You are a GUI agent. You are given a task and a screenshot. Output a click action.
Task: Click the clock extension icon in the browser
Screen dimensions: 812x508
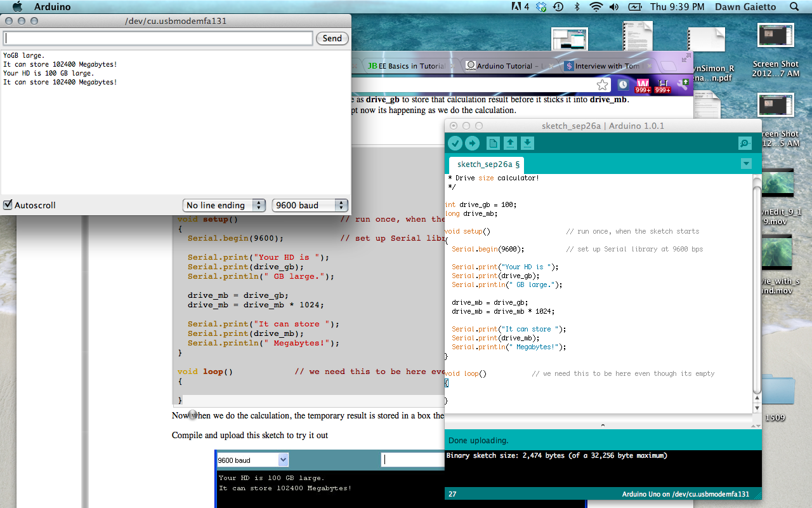(623, 84)
